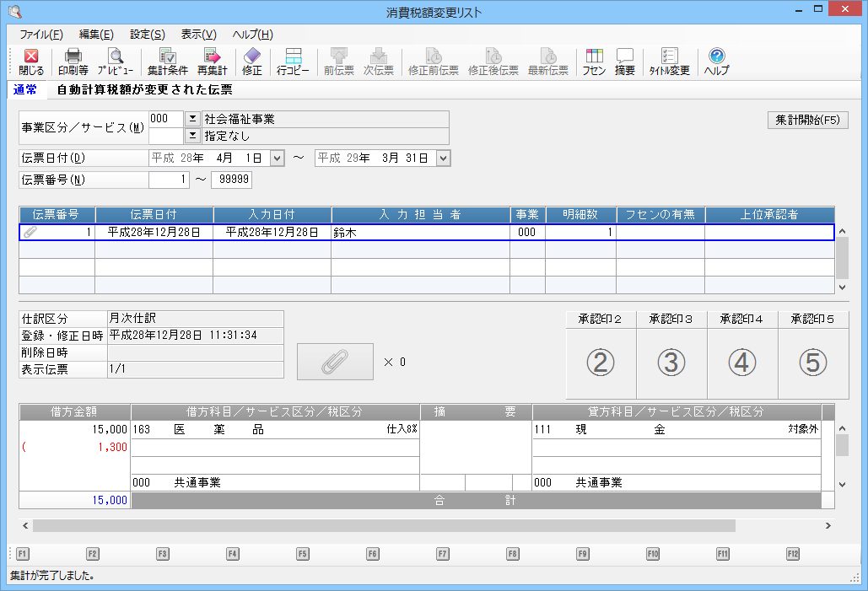
Task: Open 集計条件 aggregation settings icon
Action: point(167,62)
